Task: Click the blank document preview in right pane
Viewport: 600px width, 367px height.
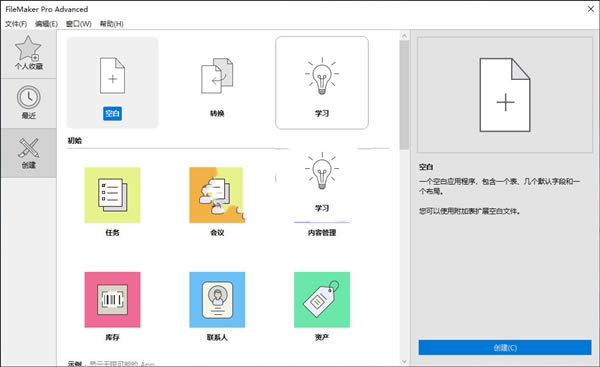Action: tap(505, 95)
